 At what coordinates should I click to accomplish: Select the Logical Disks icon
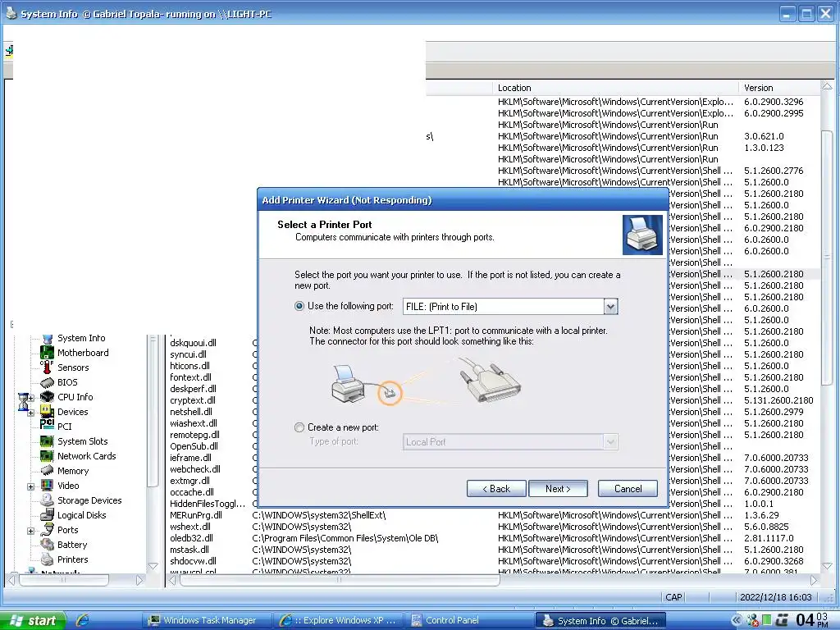pos(47,515)
